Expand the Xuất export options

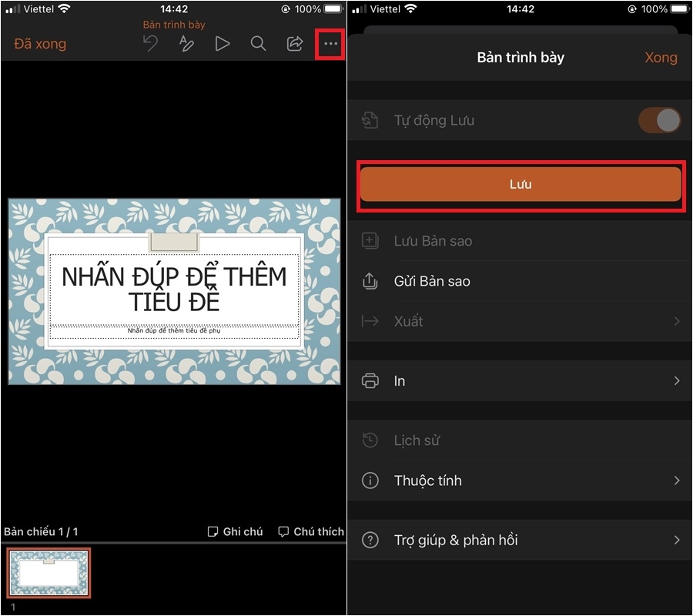coord(521,321)
